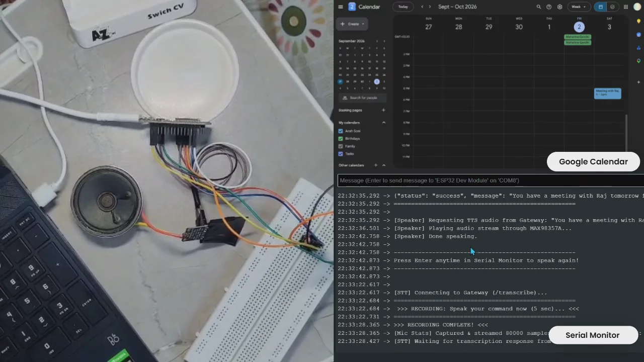
Task: Go to previous month in mini calendar
Action: point(377,41)
